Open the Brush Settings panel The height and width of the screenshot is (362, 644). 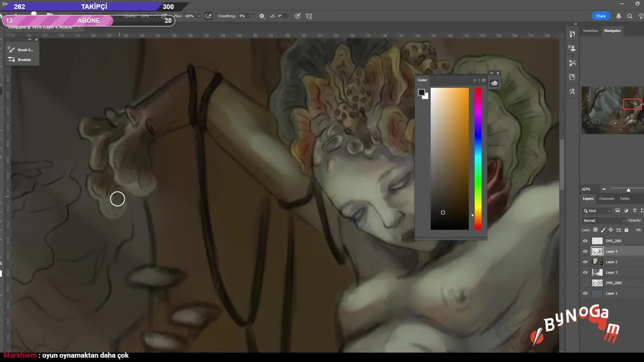click(x=21, y=50)
